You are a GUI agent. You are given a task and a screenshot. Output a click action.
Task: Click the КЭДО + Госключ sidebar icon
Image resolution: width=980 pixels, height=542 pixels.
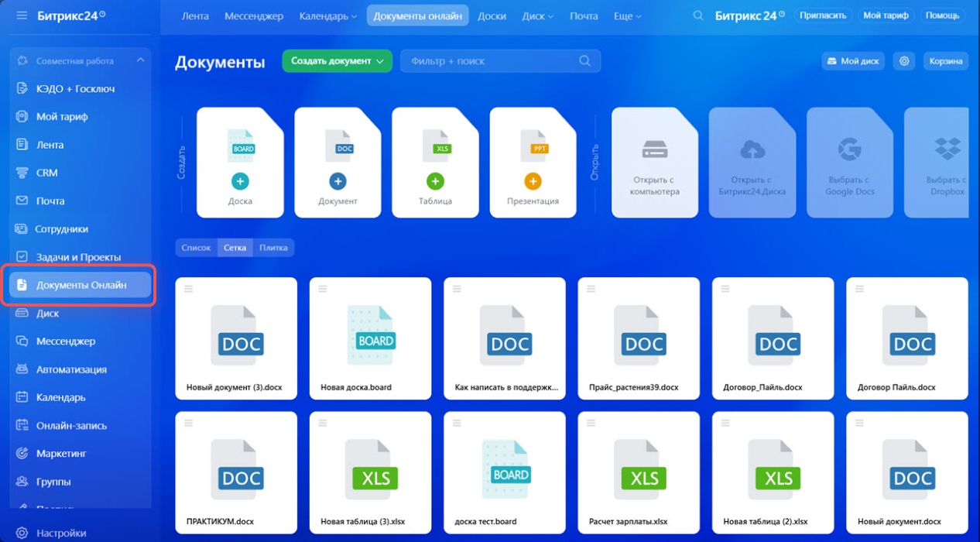tap(22, 88)
